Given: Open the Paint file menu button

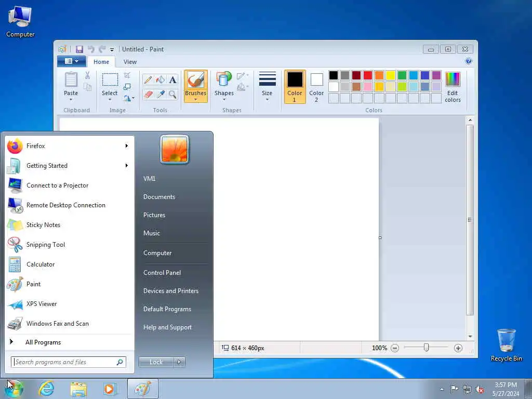Looking at the screenshot, I should (x=72, y=61).
